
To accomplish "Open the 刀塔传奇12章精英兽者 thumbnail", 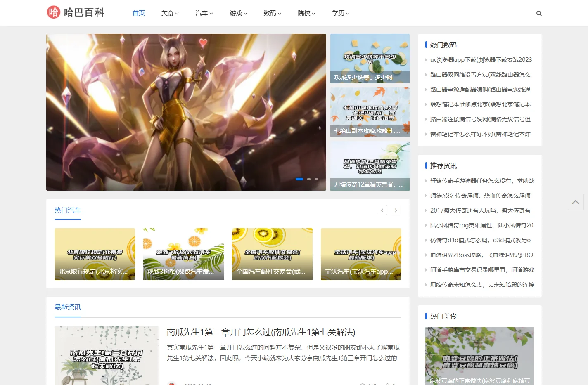I will pos(370,166).
